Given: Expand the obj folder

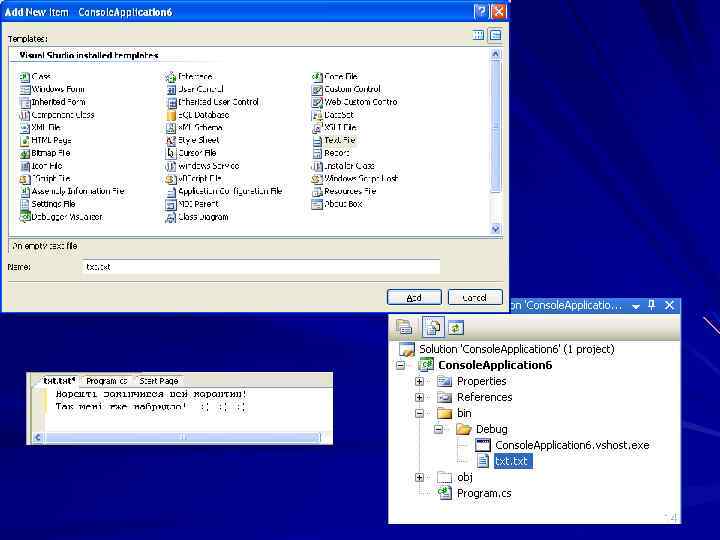Looking at the screenshot, I should tap(419, 478).
